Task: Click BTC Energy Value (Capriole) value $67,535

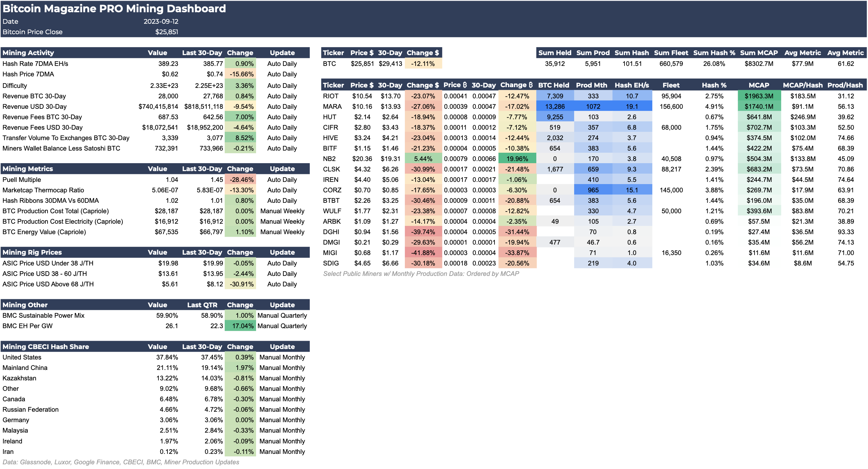Action: pos(166,232)
